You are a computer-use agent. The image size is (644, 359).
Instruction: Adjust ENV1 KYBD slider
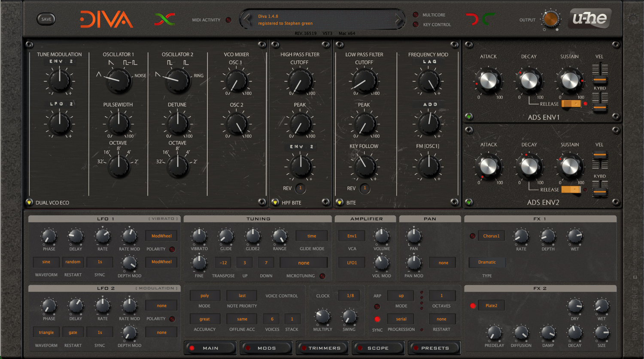coord(600,102)
